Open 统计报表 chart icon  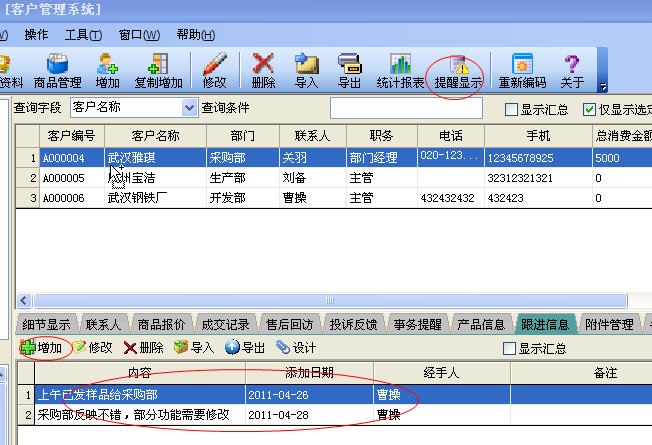coord(400,71)
